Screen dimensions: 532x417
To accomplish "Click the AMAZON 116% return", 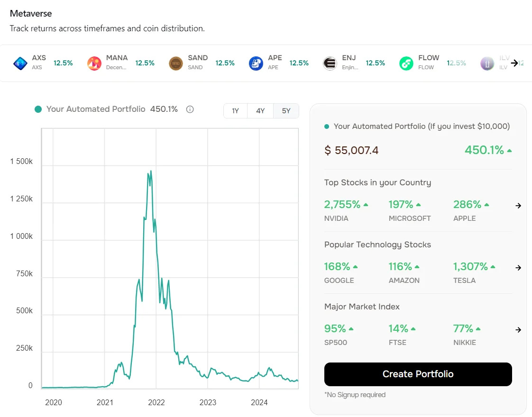I will coord(404,266).
